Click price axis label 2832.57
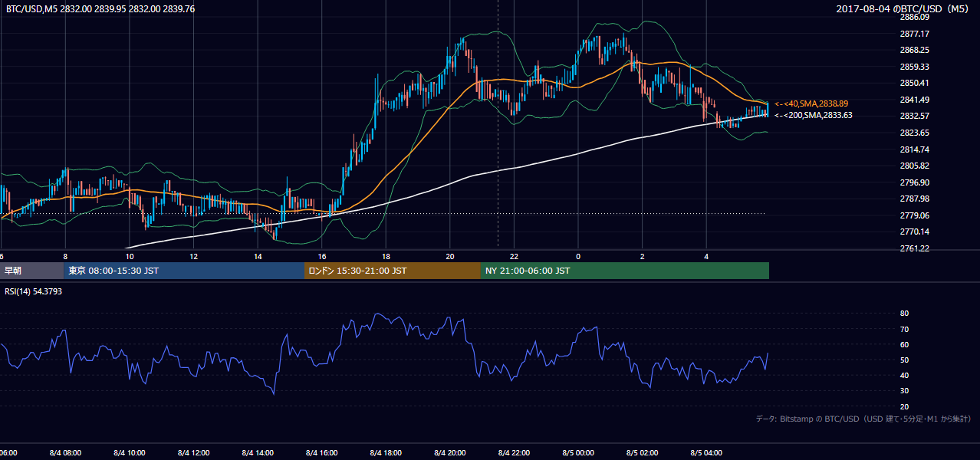 coord(914,116)
